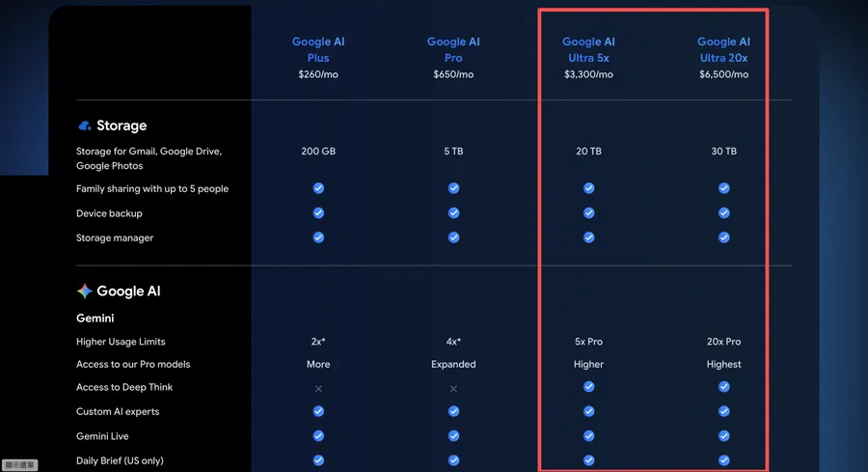
Task: Click Family sharing checkmark under Ultra 20x
Action: coord(723,188)
